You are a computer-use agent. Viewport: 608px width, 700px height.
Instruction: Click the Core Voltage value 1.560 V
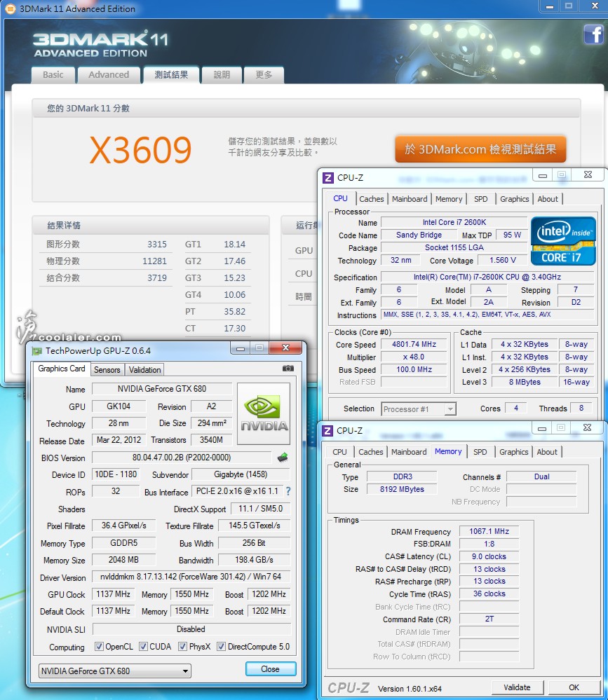[x=503, y=260]
